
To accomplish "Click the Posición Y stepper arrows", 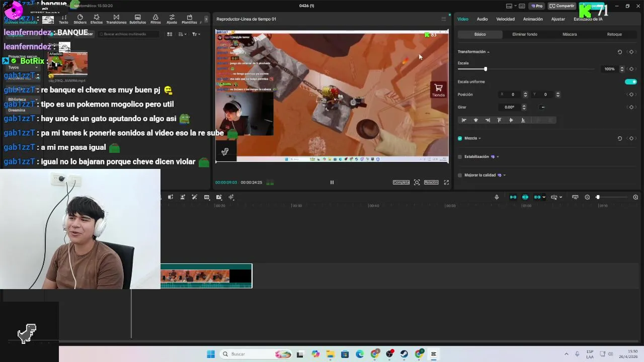I will pos(557,95).
